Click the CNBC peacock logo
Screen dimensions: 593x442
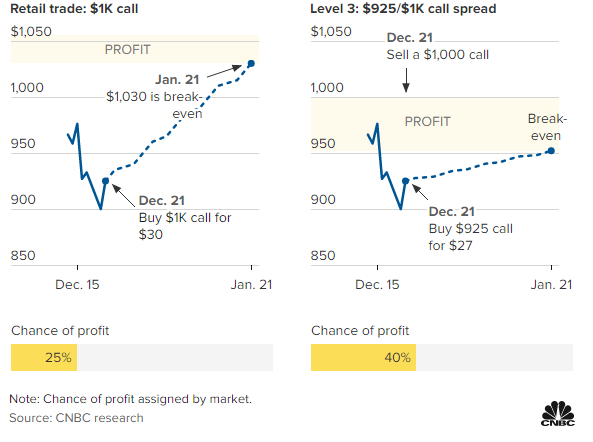click(558, 414)
